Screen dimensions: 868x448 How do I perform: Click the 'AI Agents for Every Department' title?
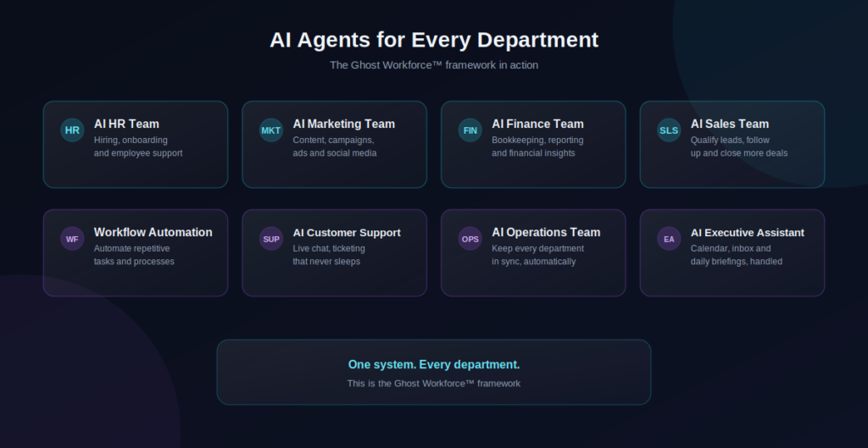[434, 40]
